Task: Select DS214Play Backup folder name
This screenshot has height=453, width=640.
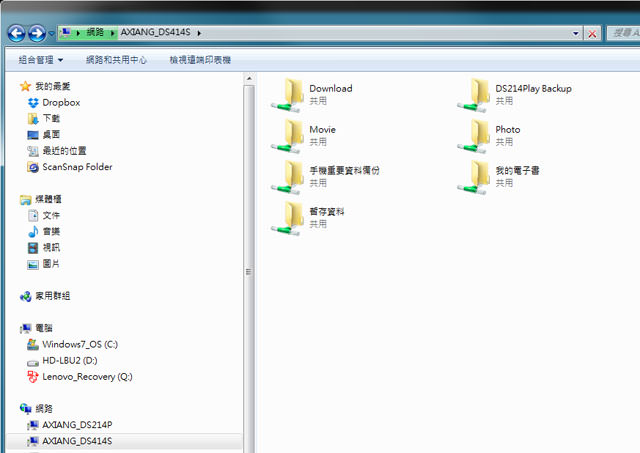Action: point(533,89)
